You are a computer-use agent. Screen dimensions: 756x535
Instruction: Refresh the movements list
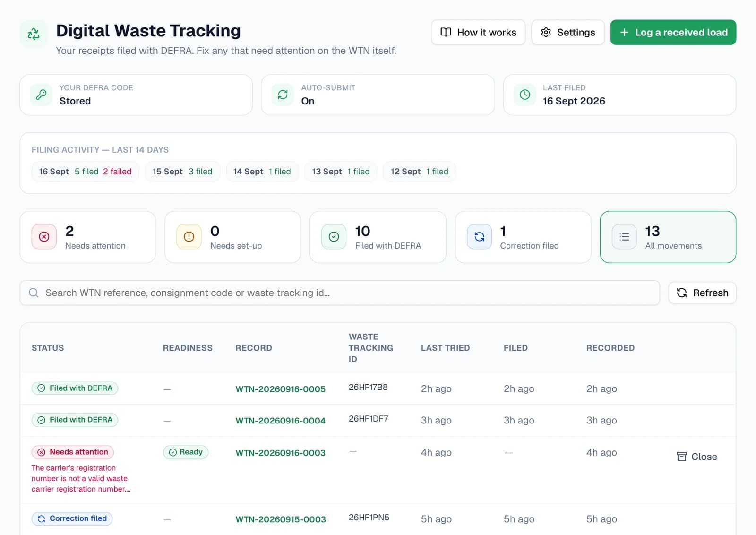[702, 293]
